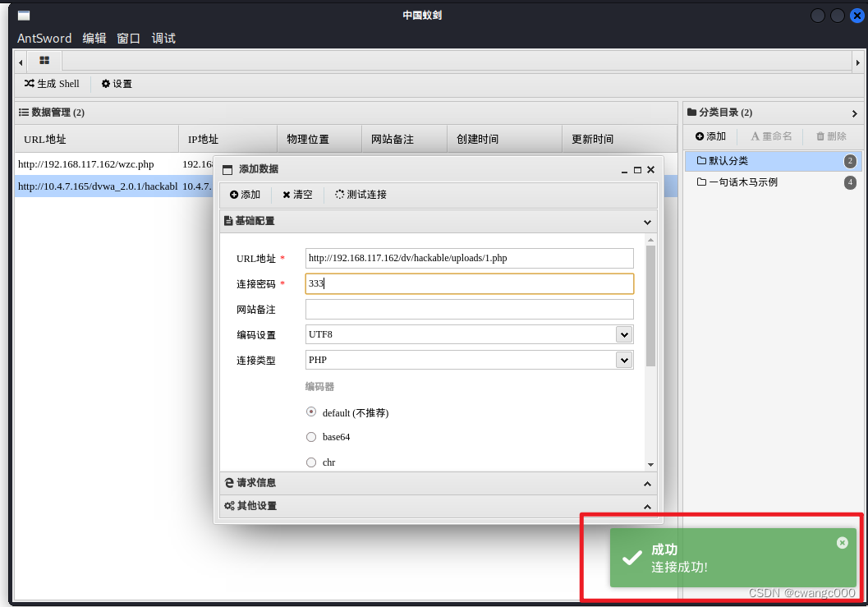868x607 pixels.
Task: Sort by URL地址 column header
Action: pyautogui.click(x=96, y=139)
